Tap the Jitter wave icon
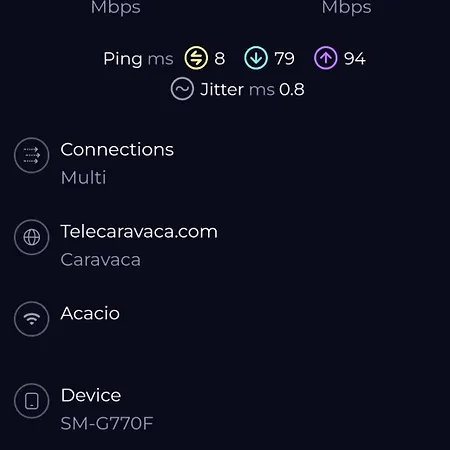Screen dimensions: 450x450 (x=182, y=89)
